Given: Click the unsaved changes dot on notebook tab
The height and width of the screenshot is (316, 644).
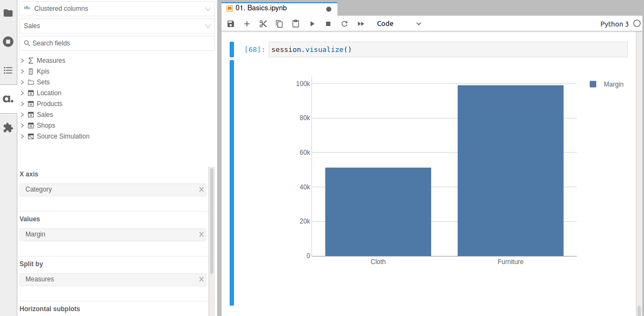Looking at the screenshot, I should click(x=329, y=9).
